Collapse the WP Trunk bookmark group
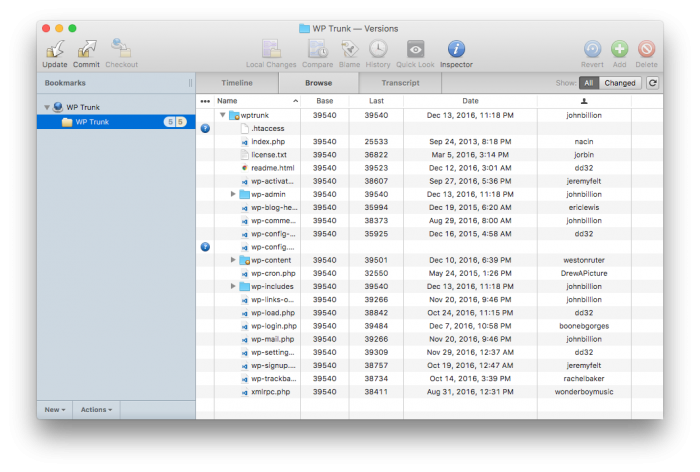 point(47,108)
